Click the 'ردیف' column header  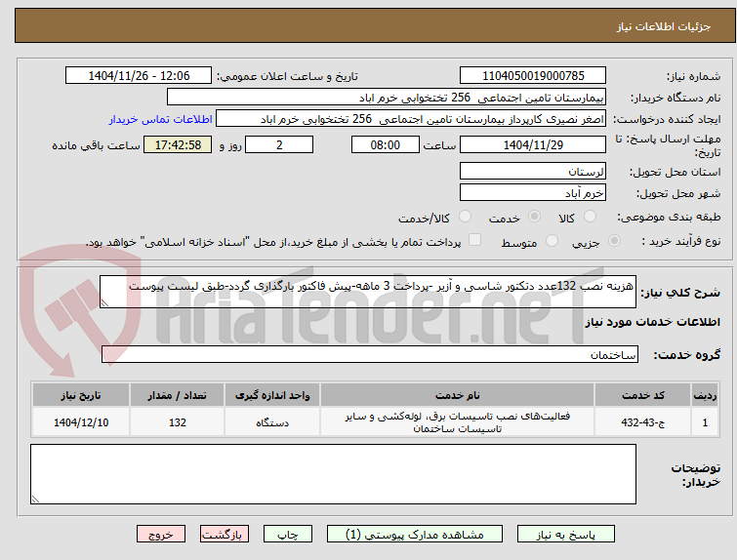(705, 395)
